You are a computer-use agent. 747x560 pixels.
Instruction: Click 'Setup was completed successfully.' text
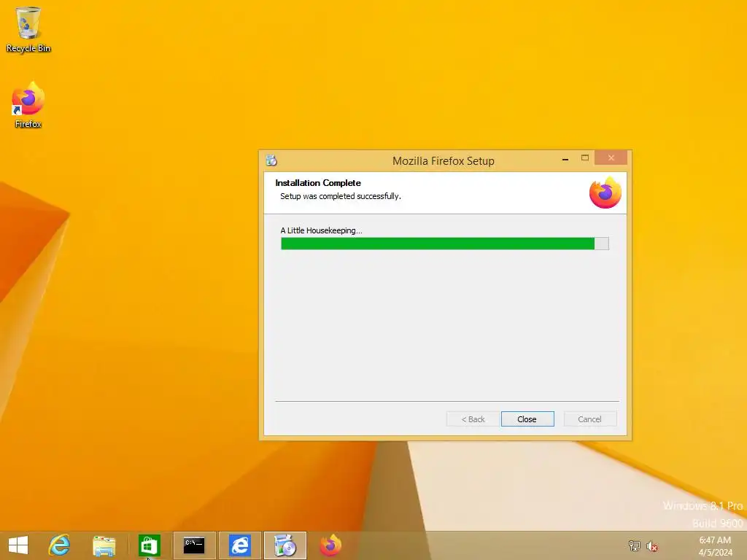tap(341, 196)
